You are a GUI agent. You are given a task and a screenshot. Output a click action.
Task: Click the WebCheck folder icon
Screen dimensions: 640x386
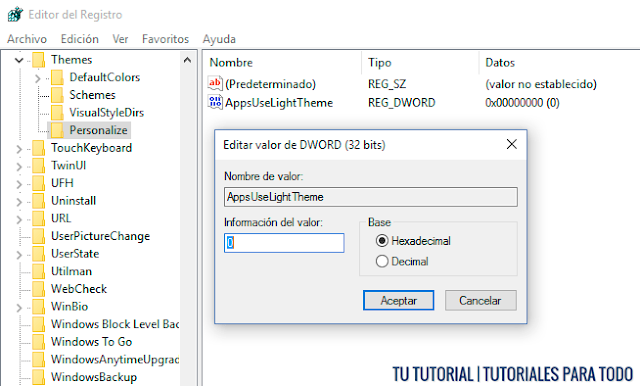pos(39,289)
